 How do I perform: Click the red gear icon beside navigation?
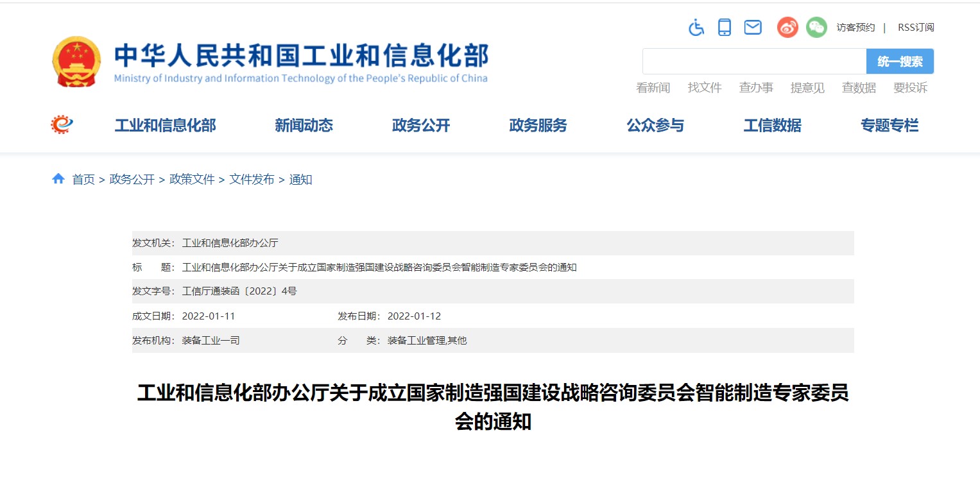(62, 124)
